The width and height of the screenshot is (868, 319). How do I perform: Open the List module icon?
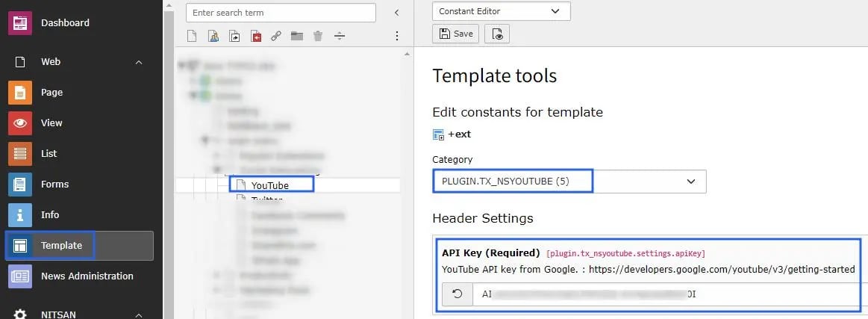click(20, 153)
